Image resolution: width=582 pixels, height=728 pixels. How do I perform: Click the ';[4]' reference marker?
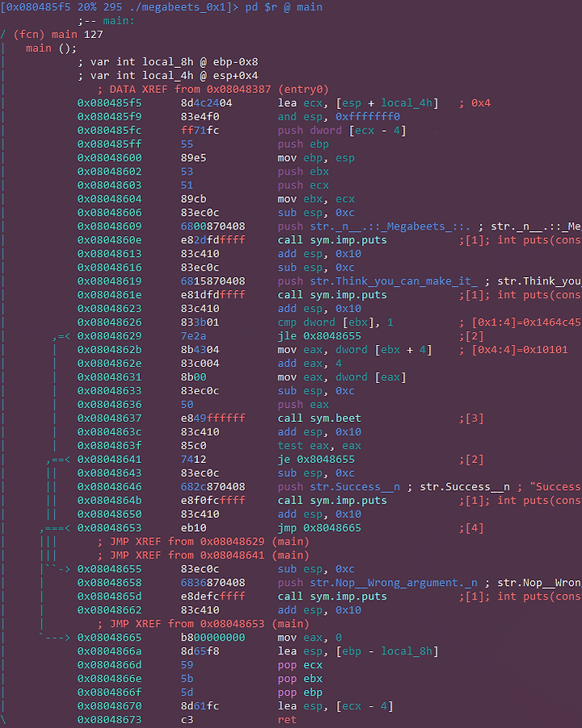[x=471, y=528]
